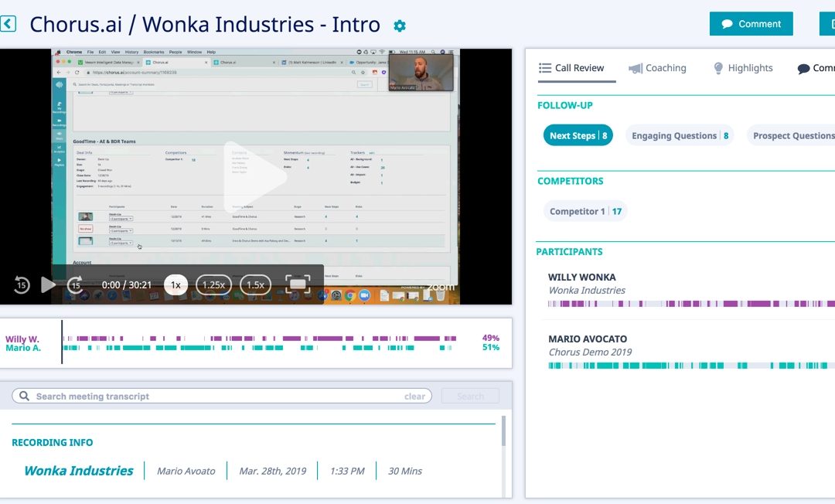
Task: Select Prospect Questions pill
Action: tap(791, 136)
